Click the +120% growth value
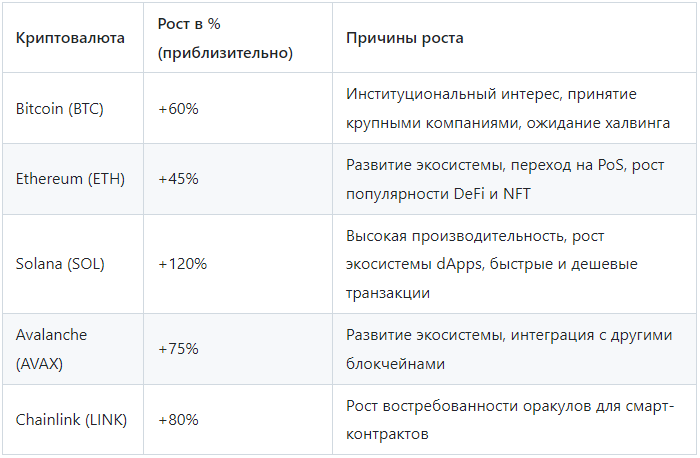This screenshot has width=700, height=458. click(x=182, y=264)
